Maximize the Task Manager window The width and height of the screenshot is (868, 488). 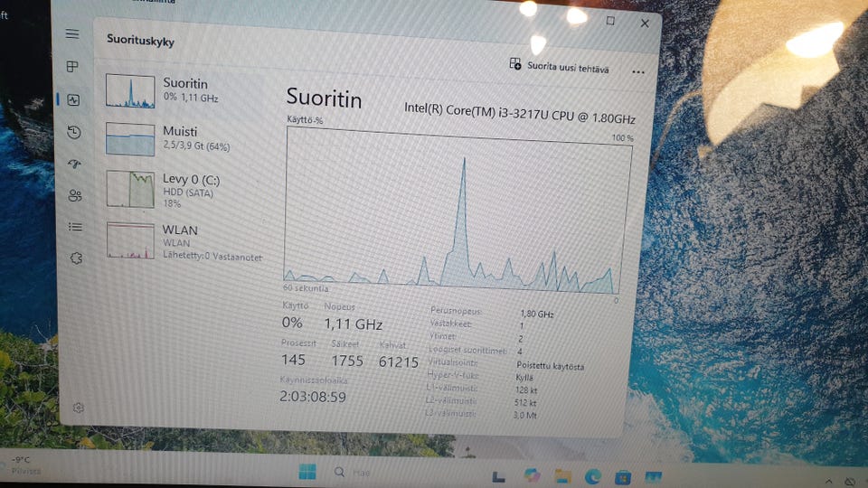point(610,21)
